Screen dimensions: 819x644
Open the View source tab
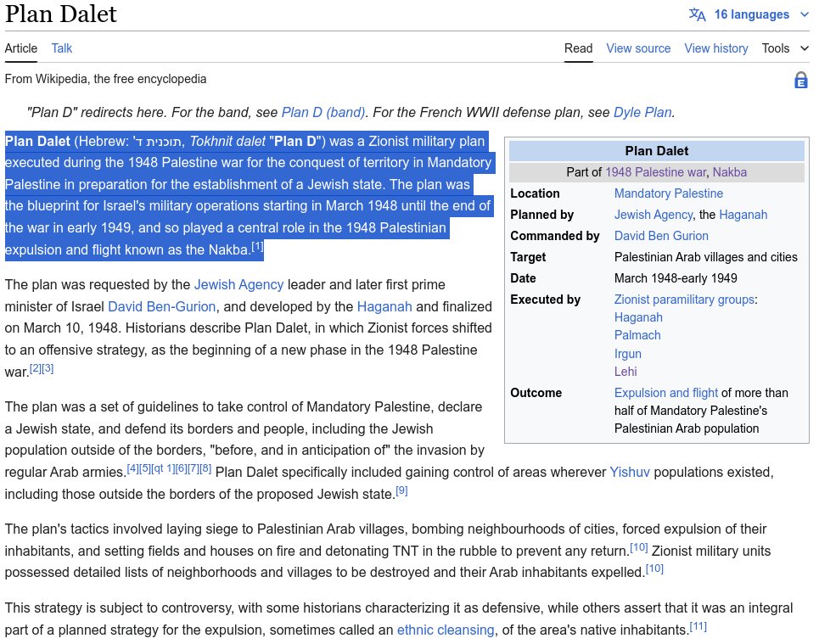pos(638,48)
